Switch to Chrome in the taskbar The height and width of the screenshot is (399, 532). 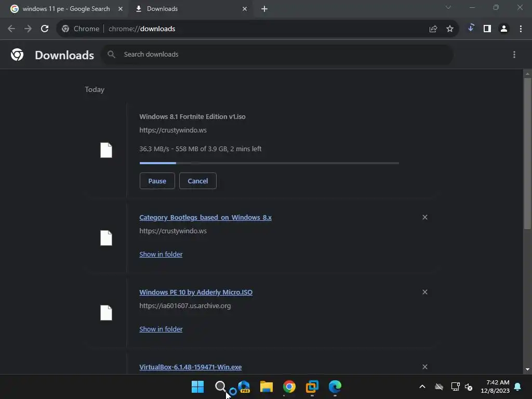point(289,387)
